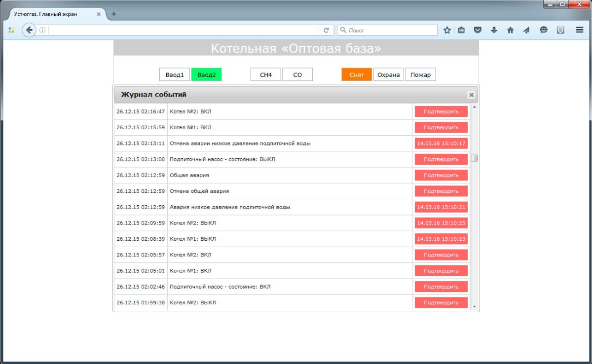The image size is (592, 364).
Task: Click the scroll down arrow of event log
Action: [475, 306]
